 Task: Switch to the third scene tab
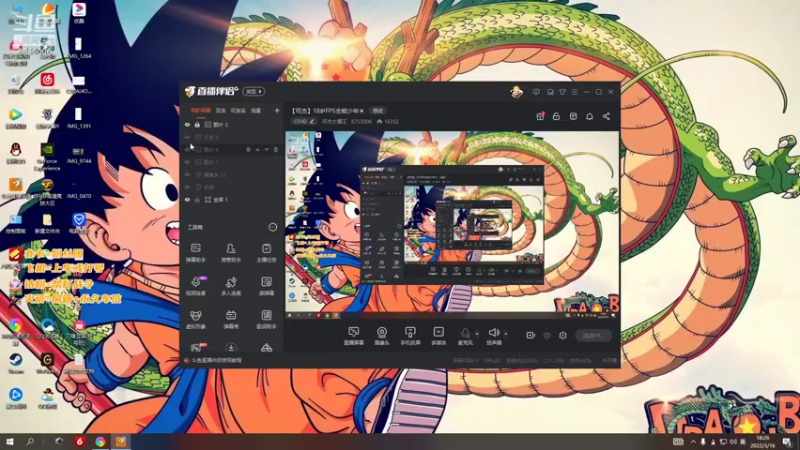click(238, 111)
